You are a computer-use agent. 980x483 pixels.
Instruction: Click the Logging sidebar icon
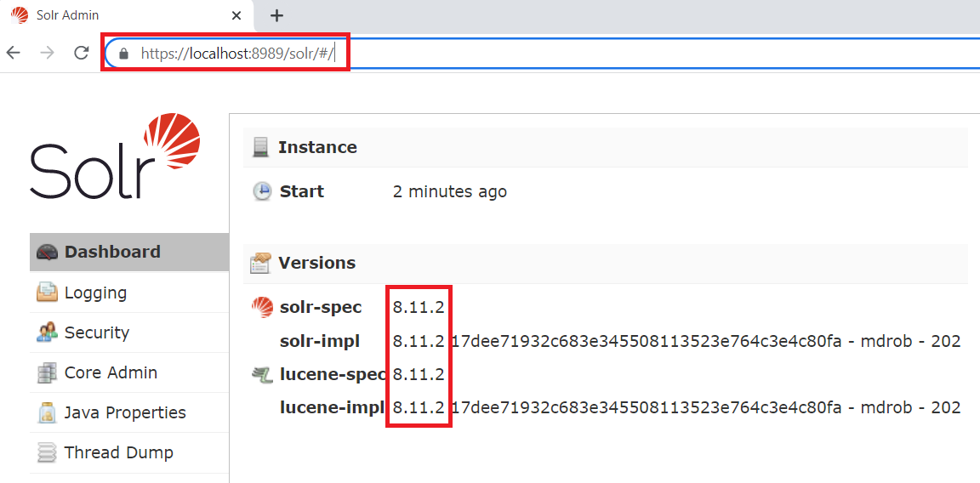click(47, 293)
